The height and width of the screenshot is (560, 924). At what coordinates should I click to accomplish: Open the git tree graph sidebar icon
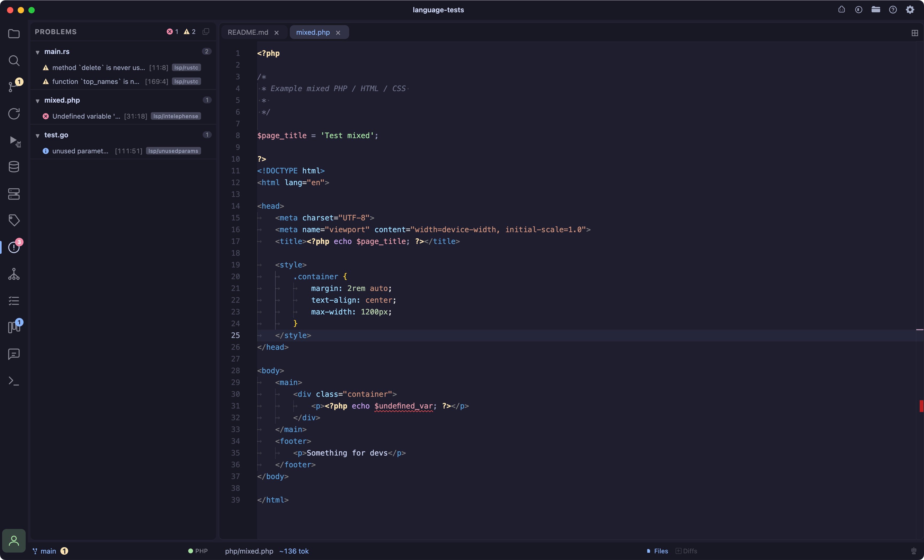click(x=14, y=274)
